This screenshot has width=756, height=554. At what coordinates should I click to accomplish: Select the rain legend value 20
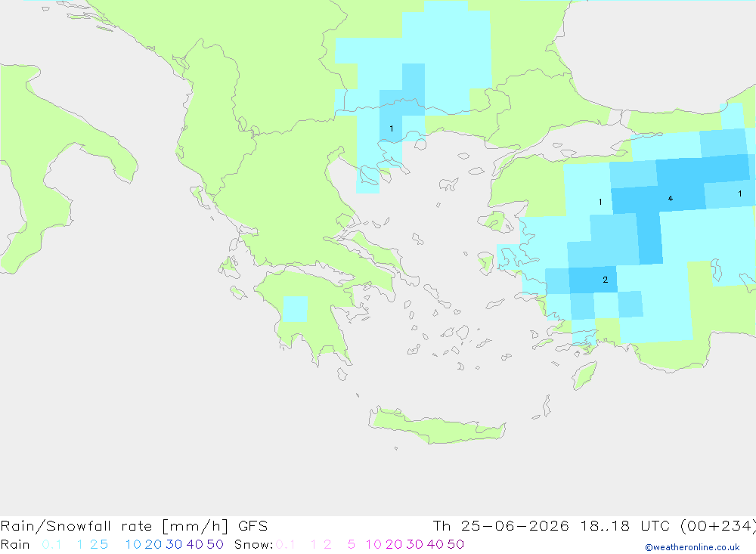[153, 544]
